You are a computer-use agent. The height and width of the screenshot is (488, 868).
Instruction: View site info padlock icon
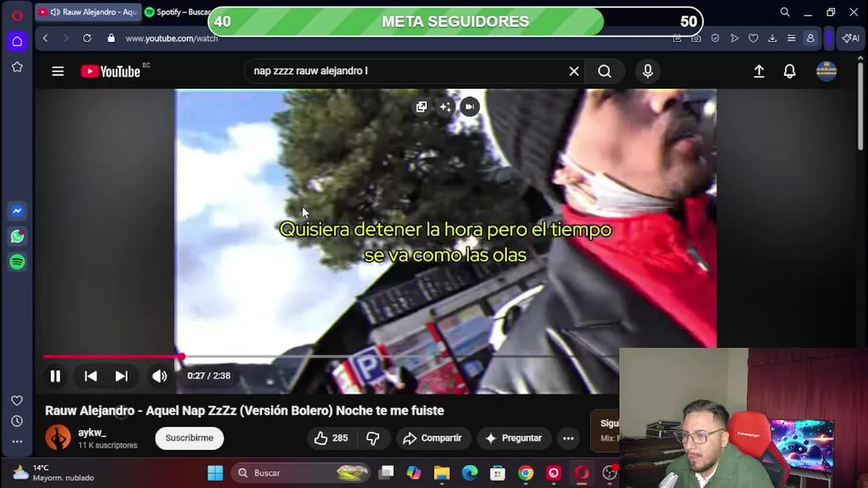111,39
